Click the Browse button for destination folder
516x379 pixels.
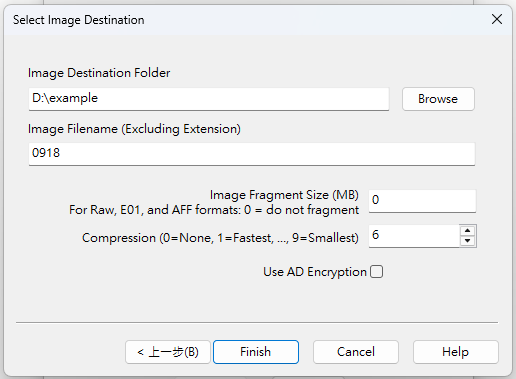click(x=438, y=99)
